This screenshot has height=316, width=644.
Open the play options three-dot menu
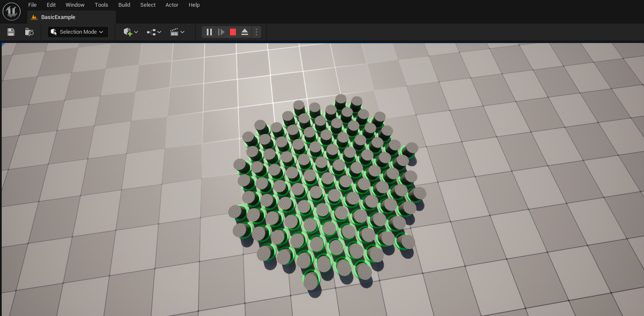point(257,32)
